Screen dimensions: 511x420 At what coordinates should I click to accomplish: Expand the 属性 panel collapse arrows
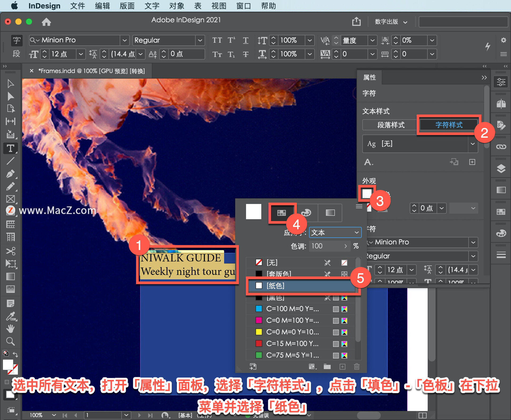click(484, 78)
